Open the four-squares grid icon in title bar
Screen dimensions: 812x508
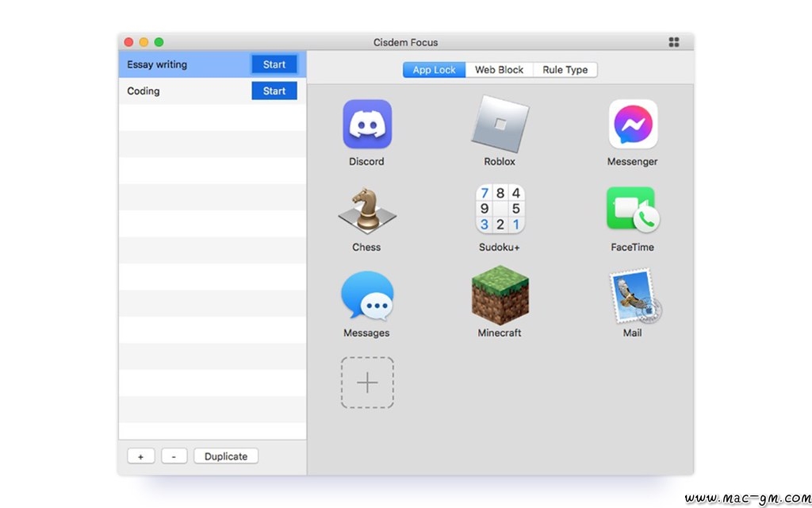[x=674, y=42]
